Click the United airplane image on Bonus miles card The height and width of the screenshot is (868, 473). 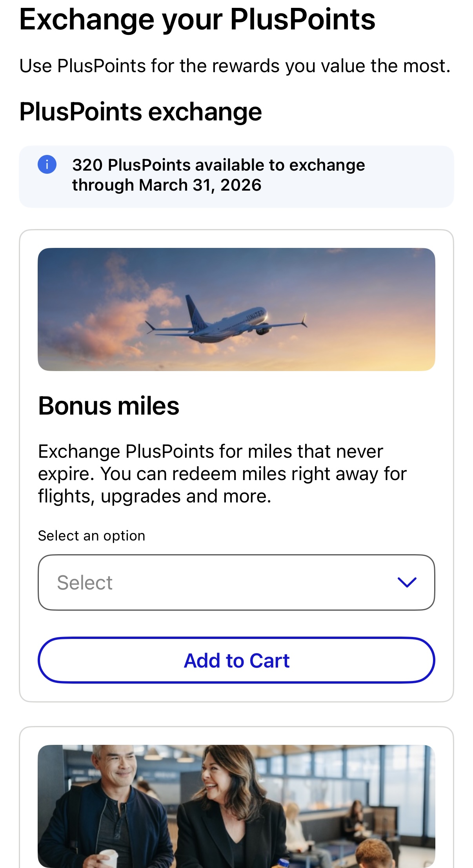coord(236,309)
